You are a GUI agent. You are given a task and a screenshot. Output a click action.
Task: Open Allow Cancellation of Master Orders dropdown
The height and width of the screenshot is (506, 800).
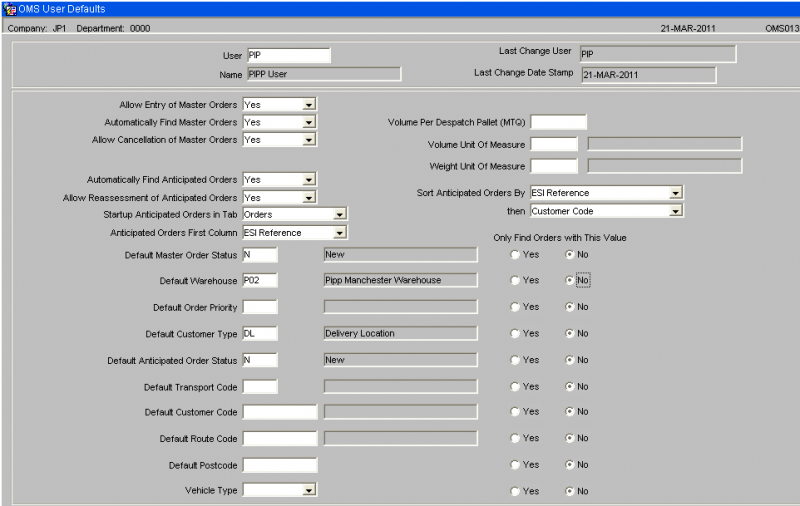click(x=309, y=140)
